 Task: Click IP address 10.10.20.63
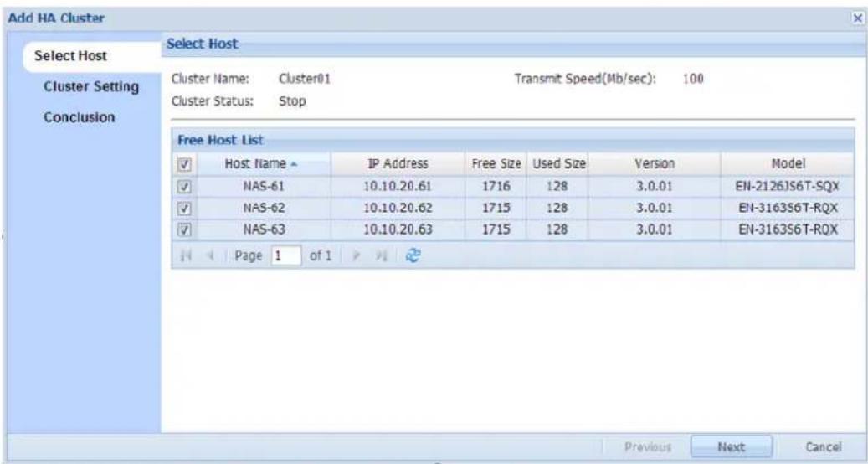[398, 229]
